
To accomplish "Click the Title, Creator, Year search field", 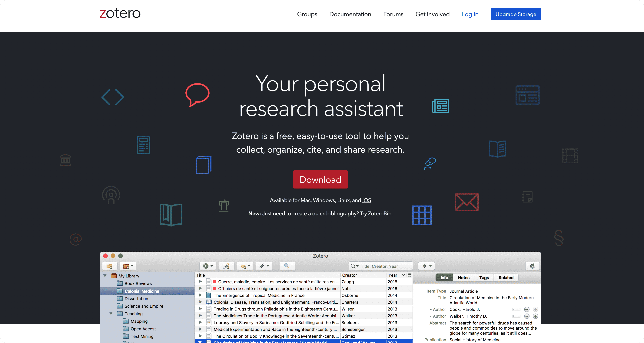I will 381,266.
